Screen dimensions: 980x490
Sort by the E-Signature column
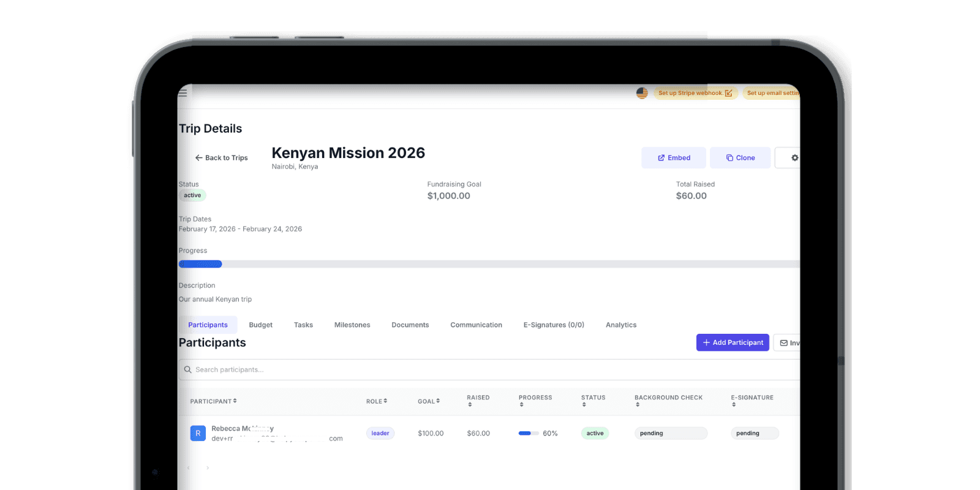[752, 401]
